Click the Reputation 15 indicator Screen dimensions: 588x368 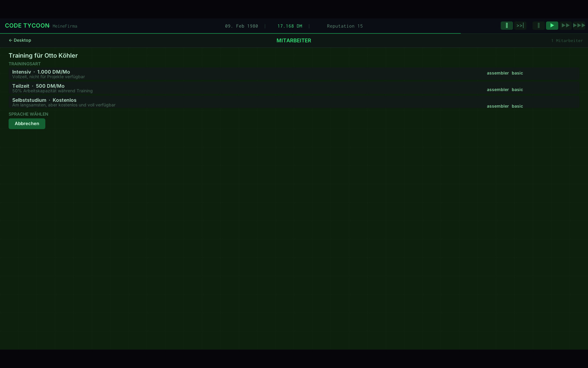click(x=344, y=26)
